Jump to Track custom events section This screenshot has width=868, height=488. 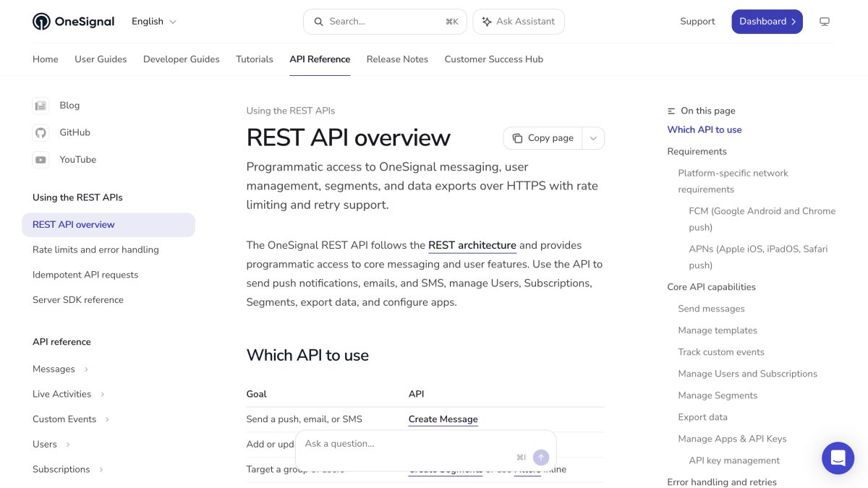pos(721,352)
